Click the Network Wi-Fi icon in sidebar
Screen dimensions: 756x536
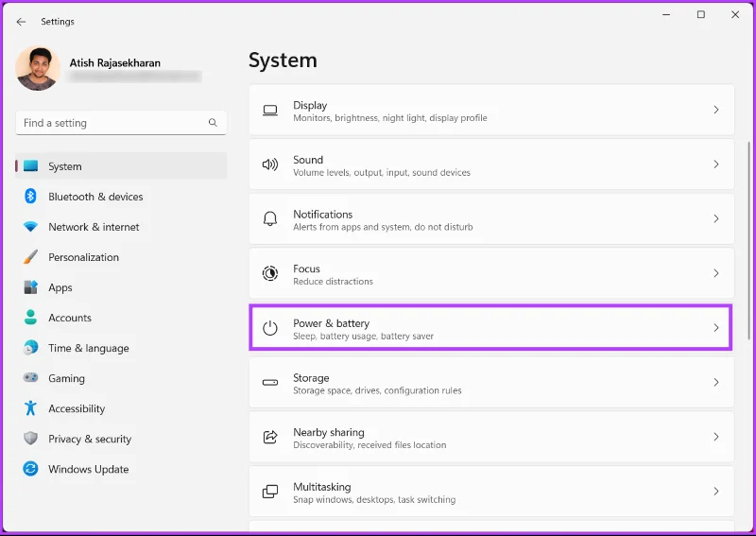(30, 227)
